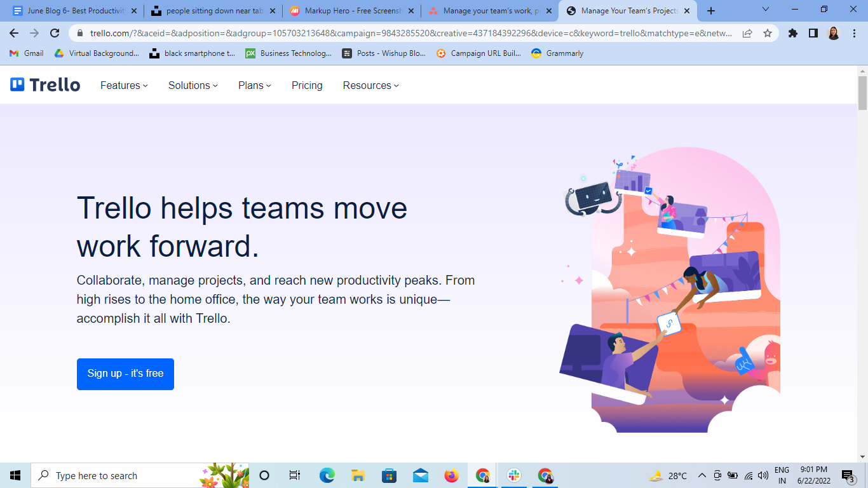Click the Sign up - it's free button
This screenshot has height=488, width=868.
click(125, 374)
